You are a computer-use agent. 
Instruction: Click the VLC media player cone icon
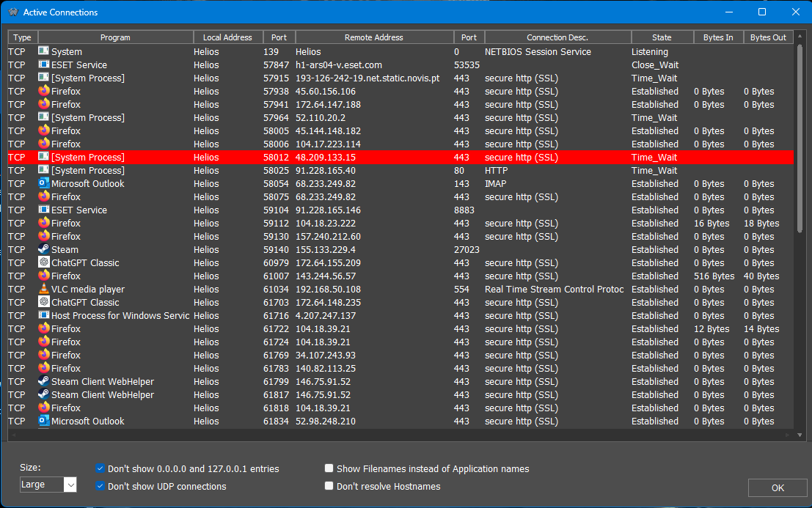coord(43,289)
